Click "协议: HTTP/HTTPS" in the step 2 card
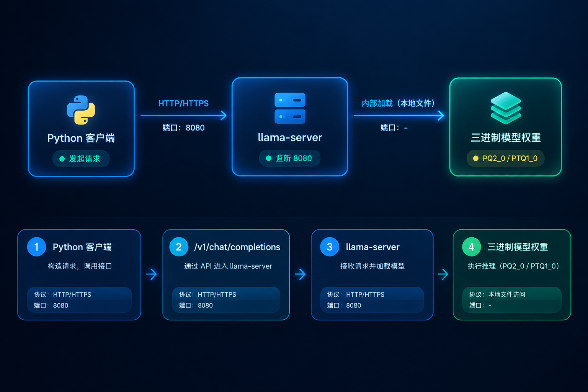588x392 pixels. 207,294
